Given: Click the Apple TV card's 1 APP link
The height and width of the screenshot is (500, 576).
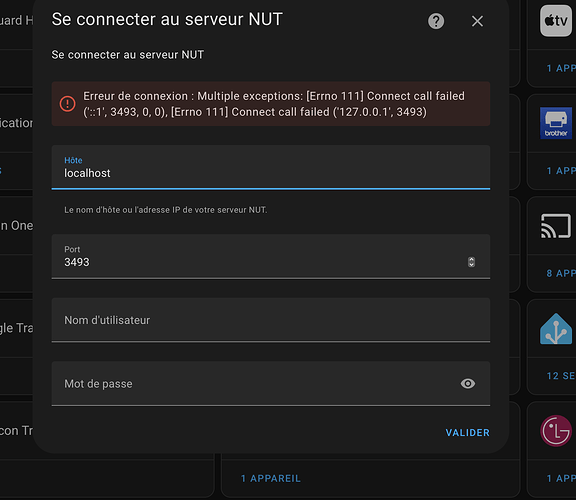Looking at the screenshot, I should [x=561, y=68].
